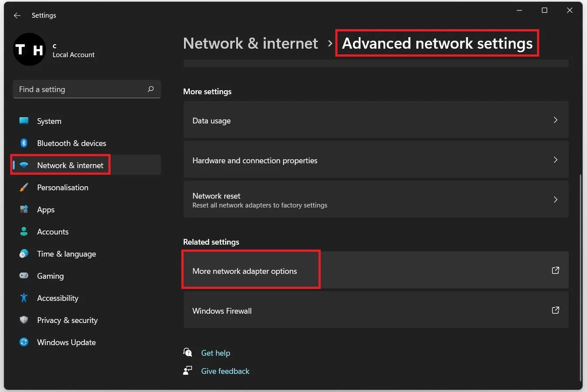This screenshot has width=587, height=392.
Task: Maximize the Settings window
Action: [545, 10]
